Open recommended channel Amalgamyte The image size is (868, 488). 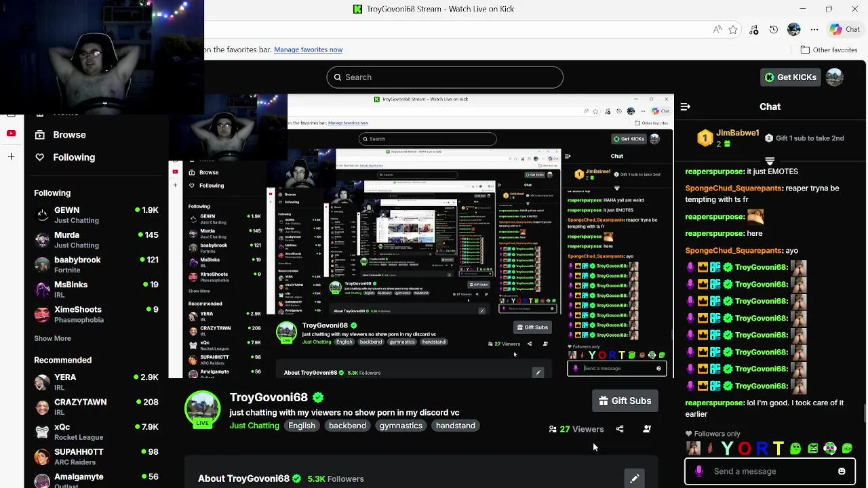pyautogui.click(x=96, y=480)
